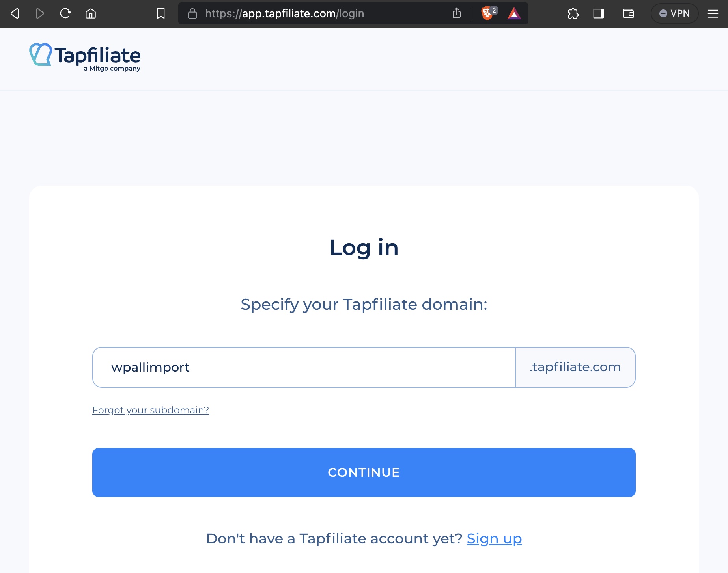Open the browser extensions puzzle icon

click(573, 14)
